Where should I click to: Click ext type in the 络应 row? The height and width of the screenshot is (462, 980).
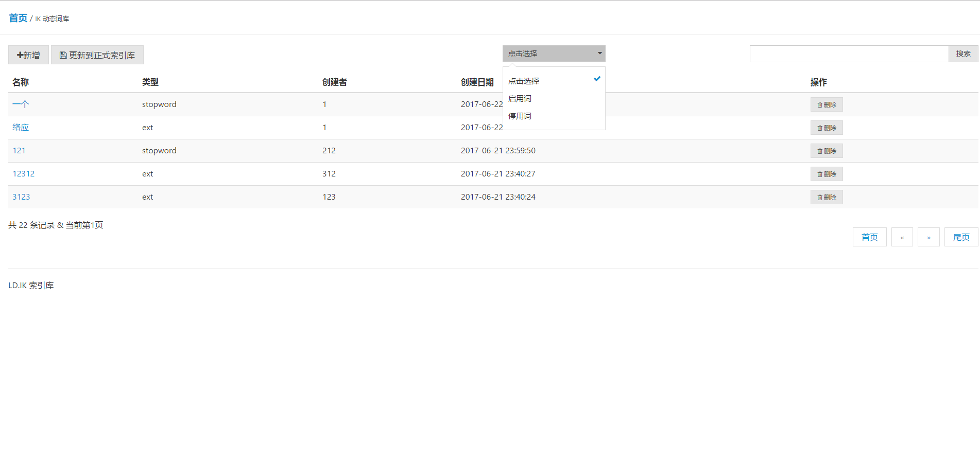(148, 128)
